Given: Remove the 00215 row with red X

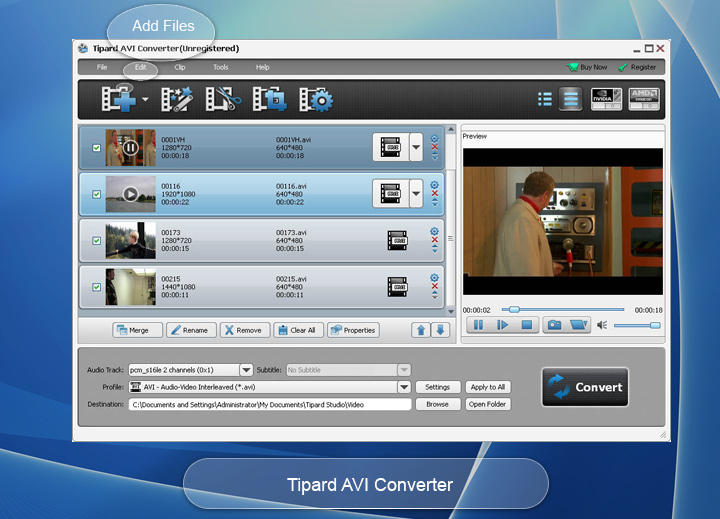Looking at the screenshot, I should [434, 286].
